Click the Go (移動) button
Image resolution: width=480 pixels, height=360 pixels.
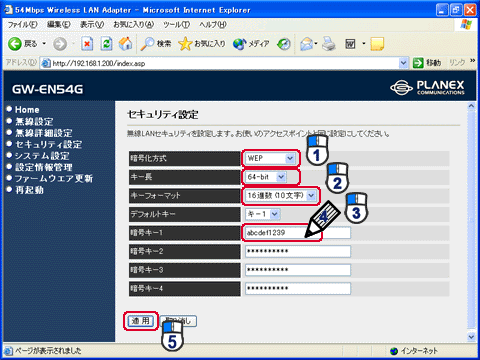(x=427, y=63)
